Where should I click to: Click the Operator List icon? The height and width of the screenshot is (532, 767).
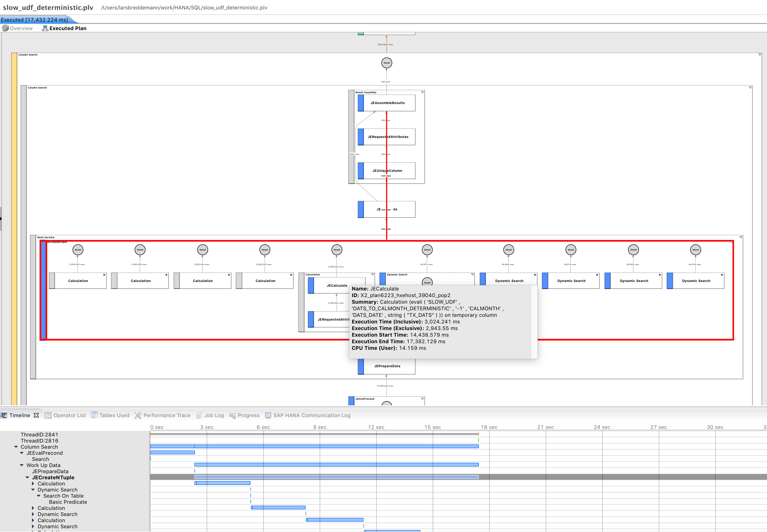click(48, 415)
